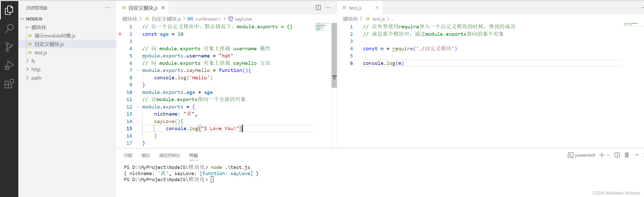Open the 调试控制台 panel tab
This screenshot has height=197, width=644.
(169, 155)
